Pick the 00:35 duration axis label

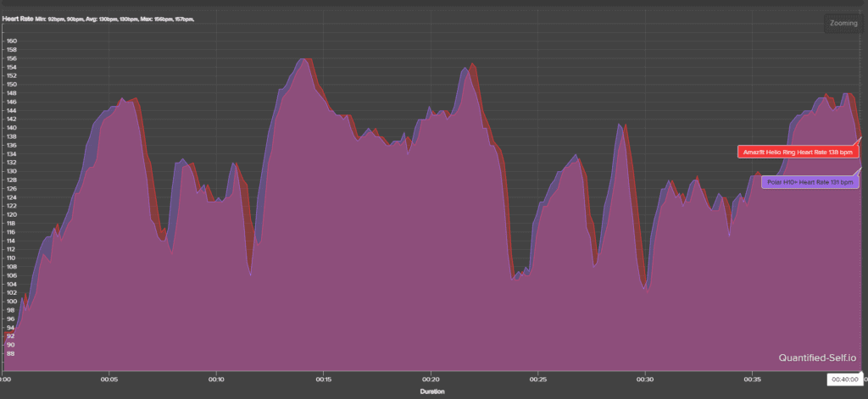752,380
